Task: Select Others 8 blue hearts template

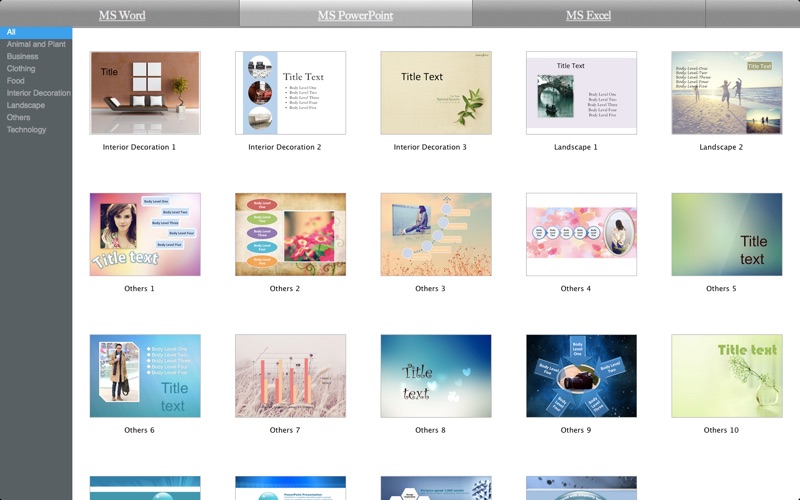Action: click(x=436, y=376)
